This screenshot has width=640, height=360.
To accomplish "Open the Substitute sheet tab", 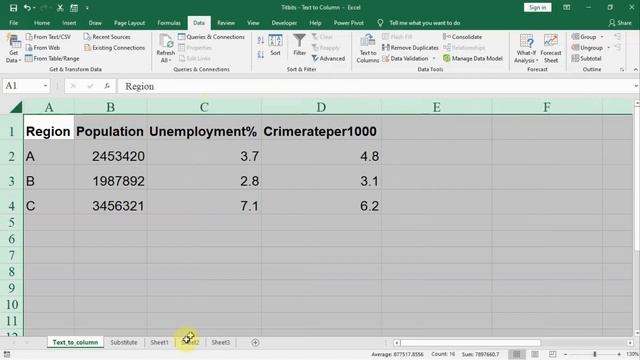I will point(124,342).
